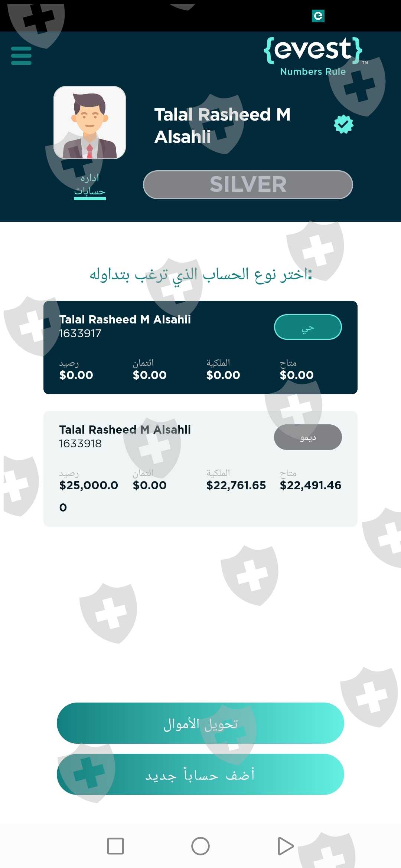
Task: Tap the demo available value $22,491.46
Action: [x=310, y=485]
